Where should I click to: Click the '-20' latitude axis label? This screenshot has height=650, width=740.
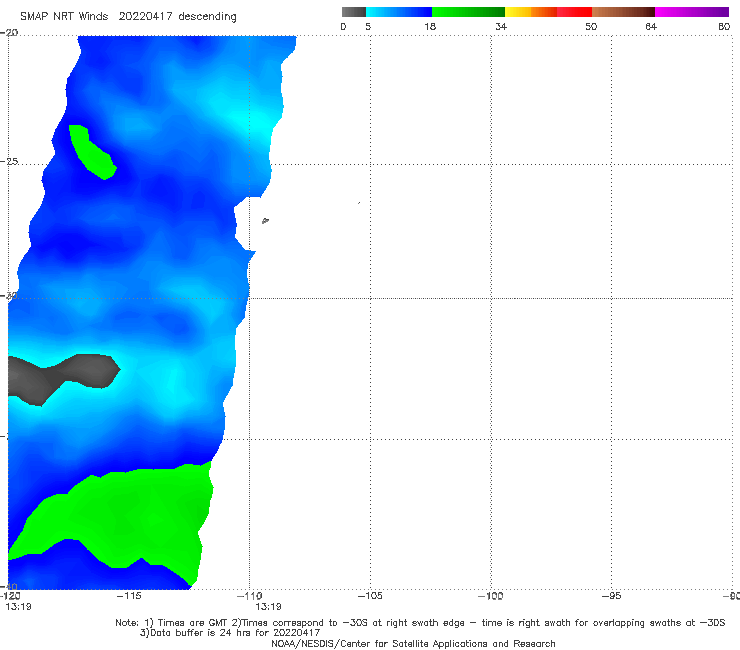pyautogui.click(x=9, y=33)
